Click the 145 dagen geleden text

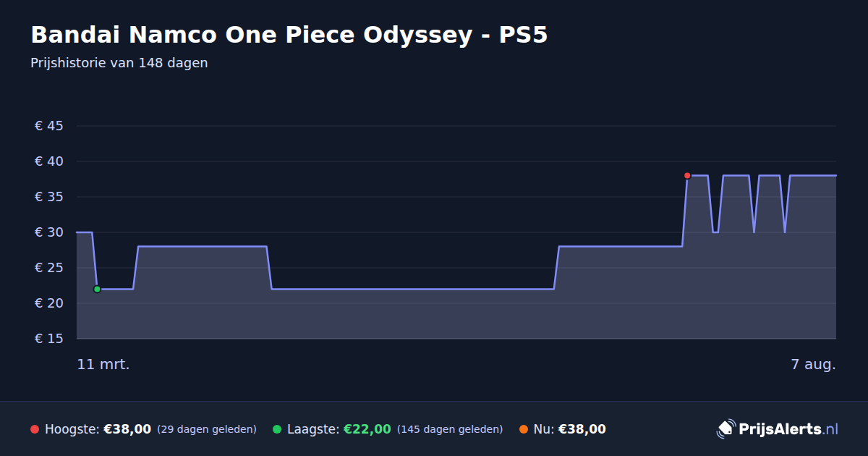[450, 429]
